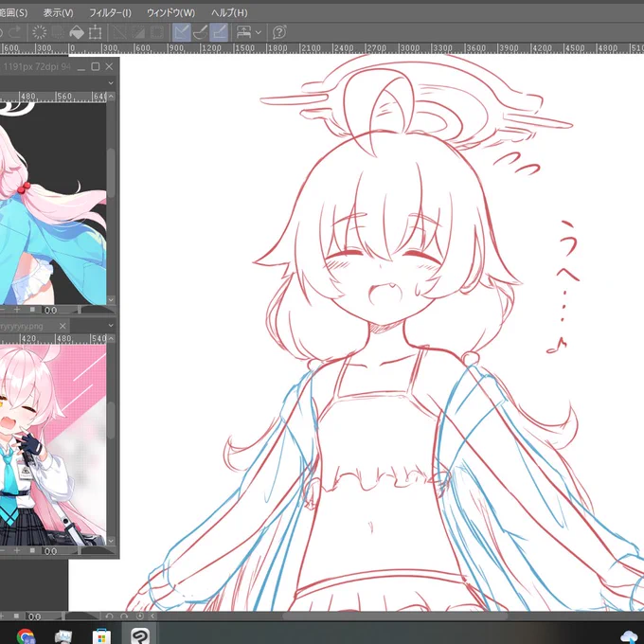Click the ryryryry.png canvas scroll-up arrow
Viewport: 644px width, 644px height.
[112, 338]
